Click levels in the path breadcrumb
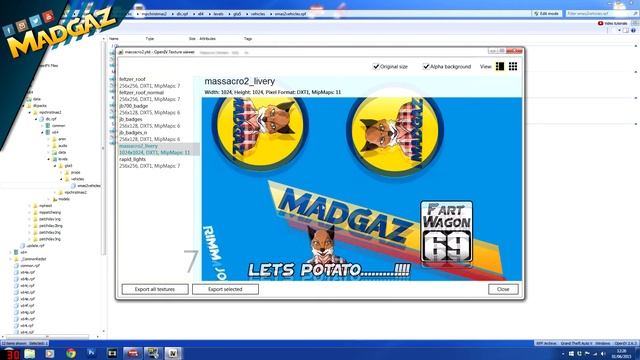The height and width of the screenshot is (360, 640). pos(218,14)
